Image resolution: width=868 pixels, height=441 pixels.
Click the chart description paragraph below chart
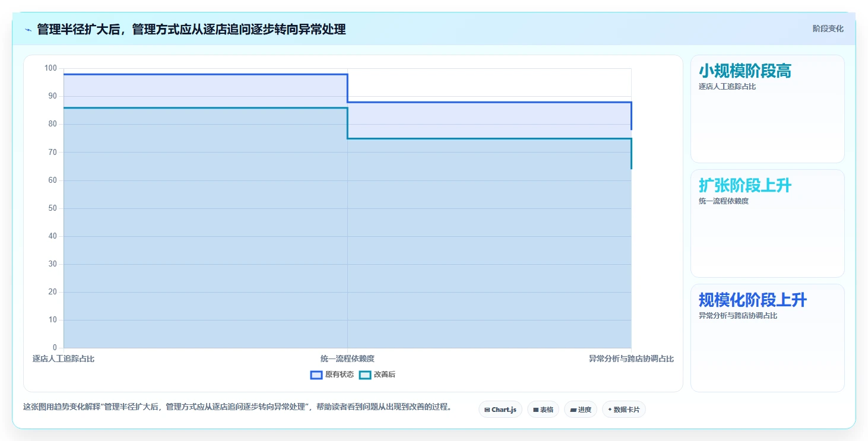pos(237,407)
